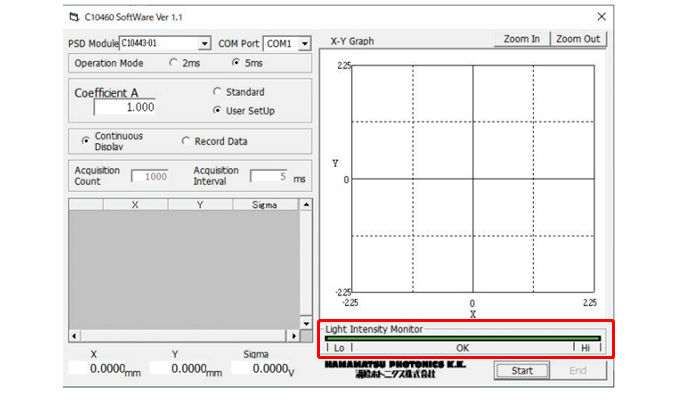
Task: Start the measurement
Action: 522,370
